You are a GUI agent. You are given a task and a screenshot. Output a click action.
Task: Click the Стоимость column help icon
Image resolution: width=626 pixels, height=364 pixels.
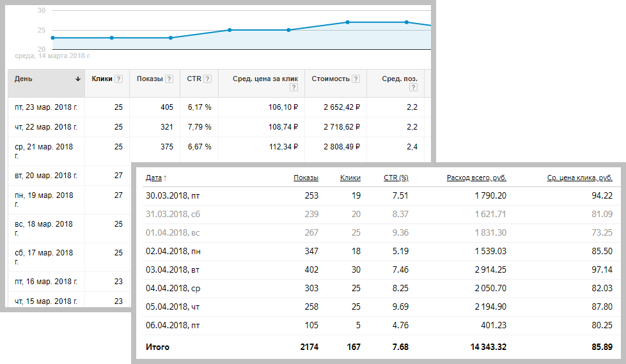(x=356, y=79)
